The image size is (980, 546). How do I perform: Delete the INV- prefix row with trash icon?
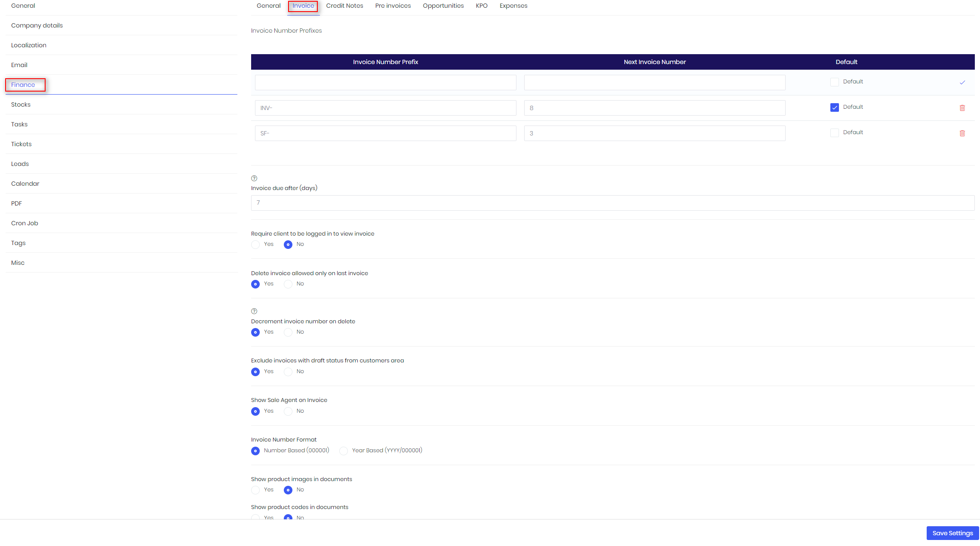(962, 108)
